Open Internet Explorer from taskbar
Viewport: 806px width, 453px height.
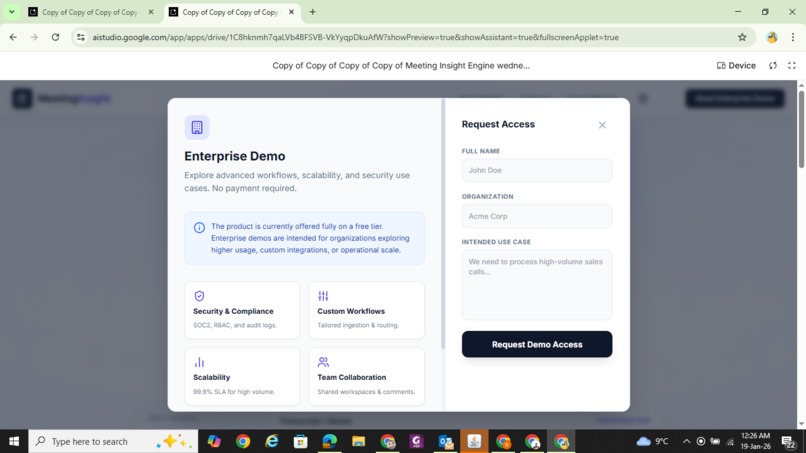(x=272, y=441)
